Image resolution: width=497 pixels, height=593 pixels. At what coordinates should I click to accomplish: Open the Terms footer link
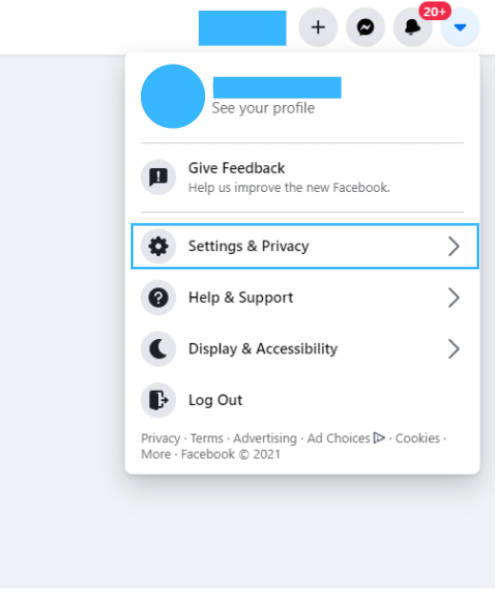point(207,439)
